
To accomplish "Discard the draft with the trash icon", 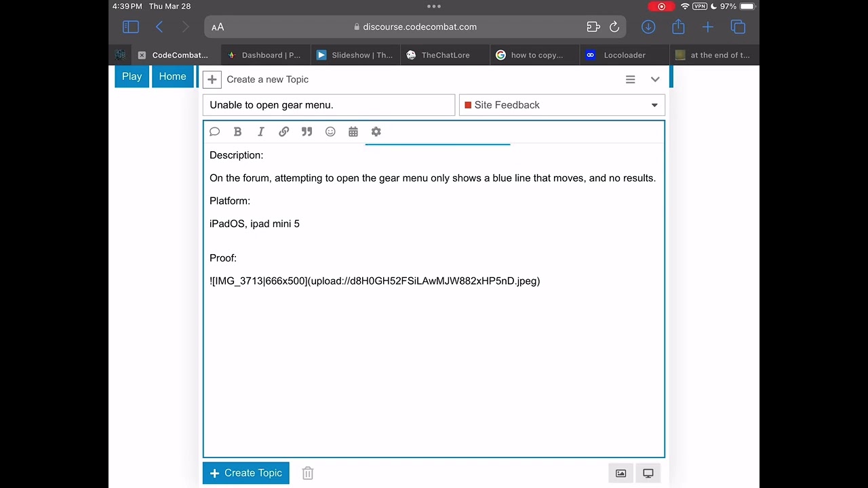I will click(x=308, y=473).
